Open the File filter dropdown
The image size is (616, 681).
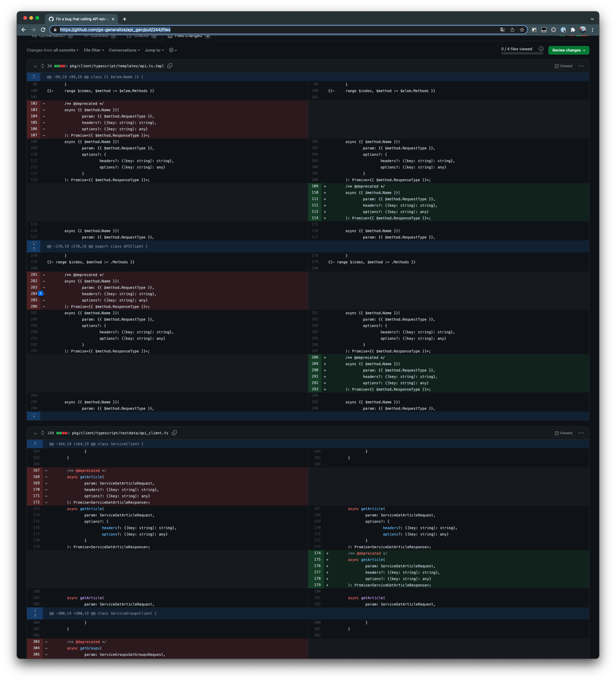point(93,50)
